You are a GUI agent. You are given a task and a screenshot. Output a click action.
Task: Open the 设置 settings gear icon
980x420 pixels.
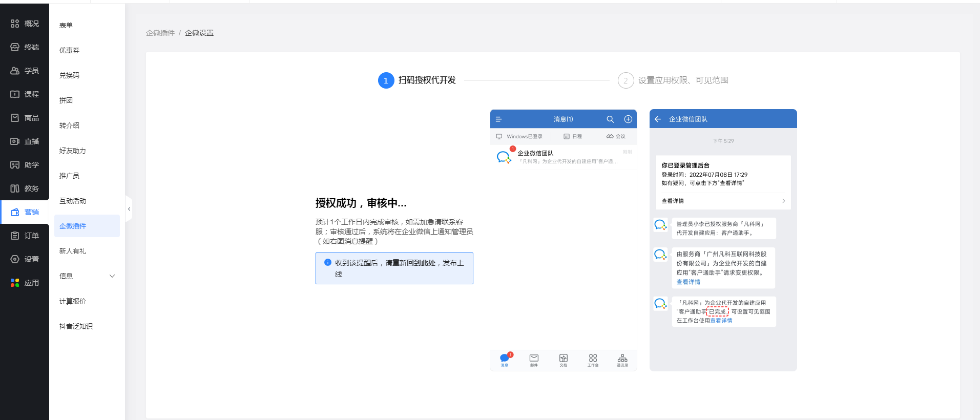point(15,259)
